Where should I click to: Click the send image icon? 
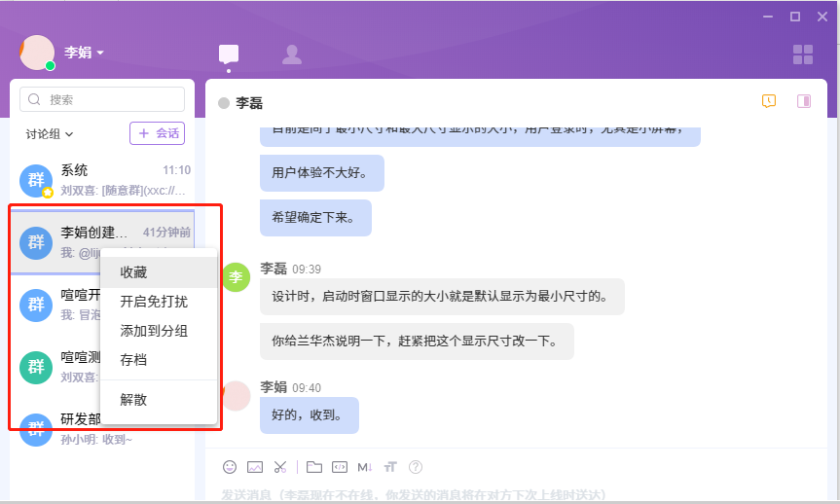255,467
